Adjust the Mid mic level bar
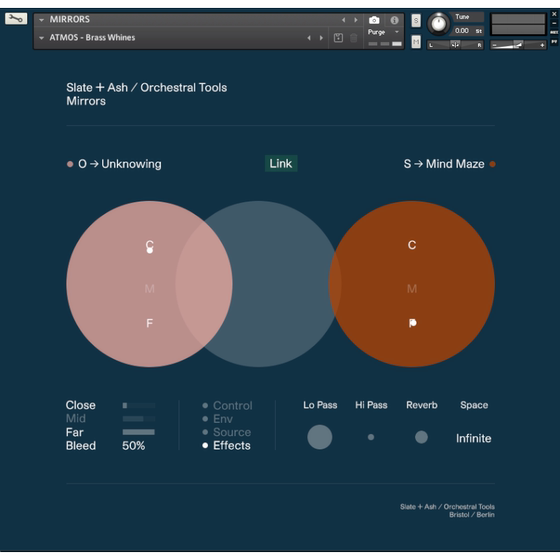The image size is (560, 560). tap(139, 419)
